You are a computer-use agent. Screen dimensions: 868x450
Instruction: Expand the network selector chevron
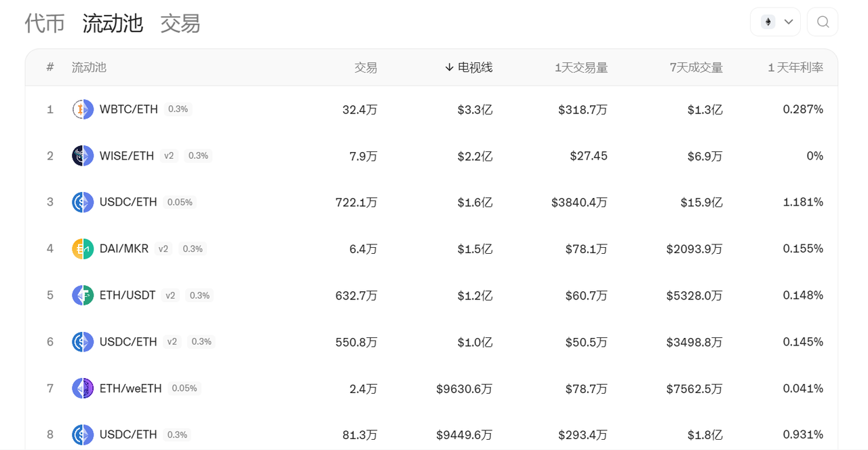coord(789,22)
